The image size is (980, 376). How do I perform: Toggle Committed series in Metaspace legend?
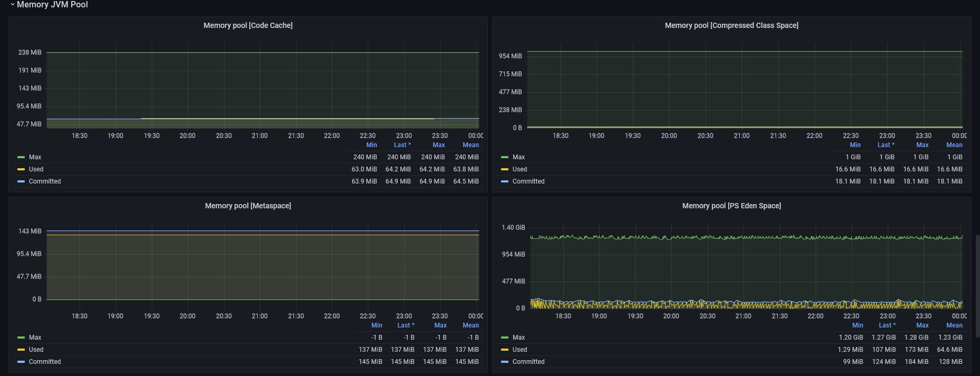[45, 362]
